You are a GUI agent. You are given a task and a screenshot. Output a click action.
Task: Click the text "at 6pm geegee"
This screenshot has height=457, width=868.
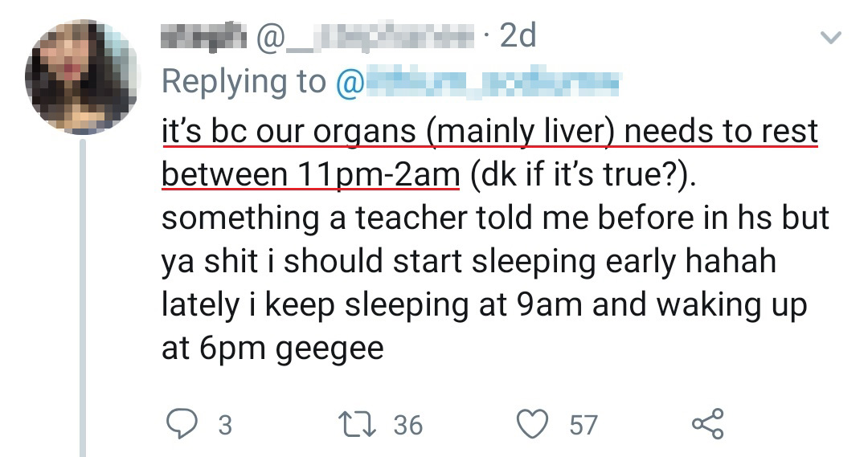tap(272, 350)
